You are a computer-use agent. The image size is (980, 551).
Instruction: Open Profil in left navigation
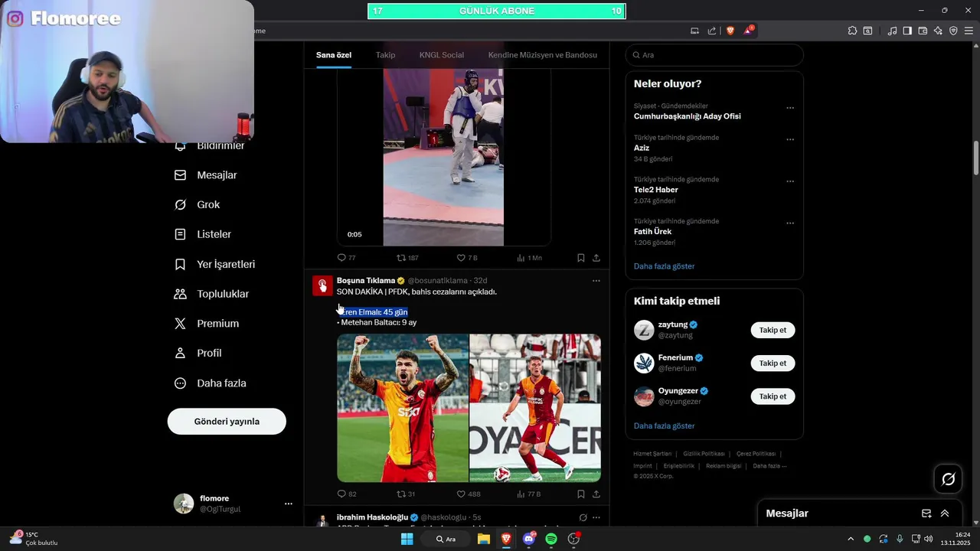coord(198,353)
